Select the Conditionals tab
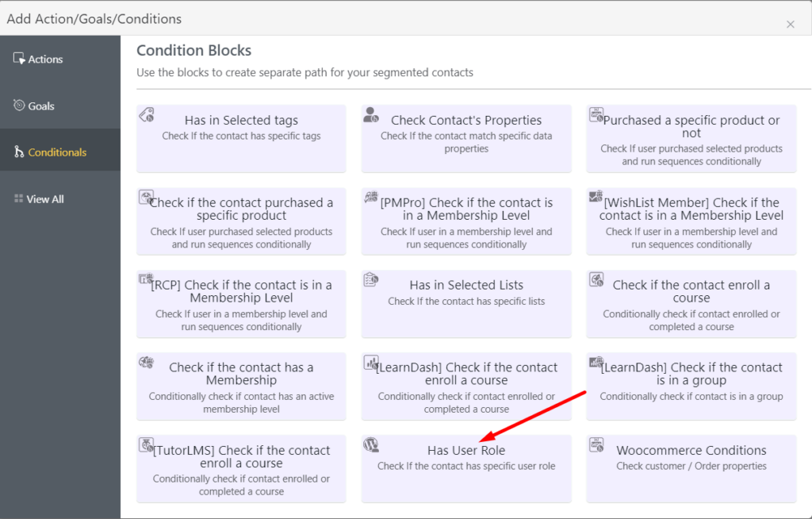The height and width of the screenshot is (519, 812). (x=60, y=152)
